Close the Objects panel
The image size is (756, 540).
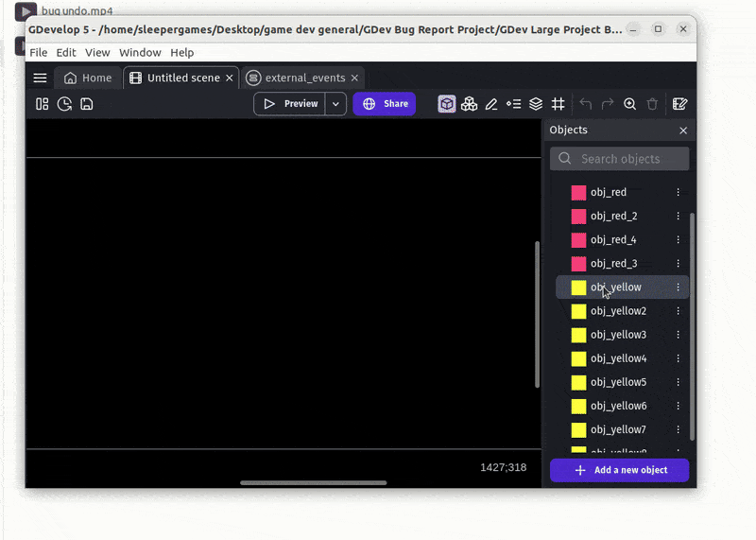683,131
